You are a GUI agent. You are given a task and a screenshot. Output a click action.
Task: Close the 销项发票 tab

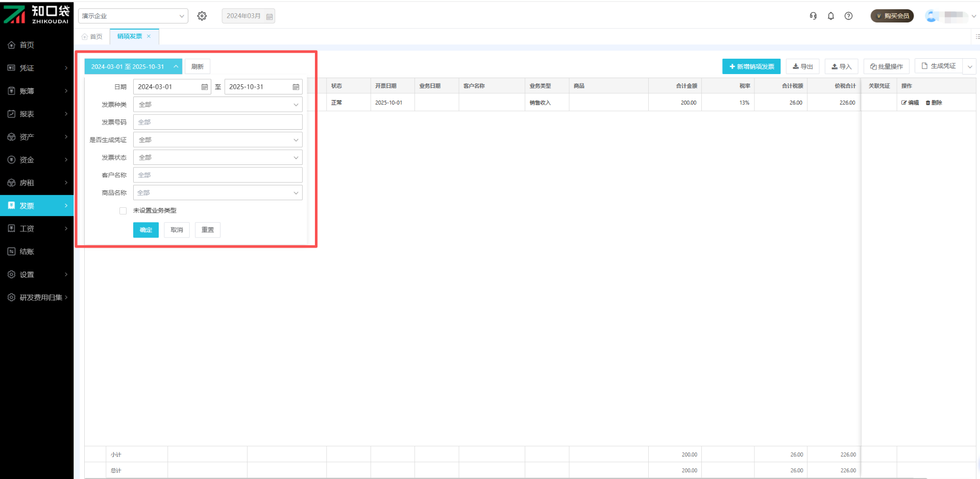pyautogui.click(x=149, y=36)
